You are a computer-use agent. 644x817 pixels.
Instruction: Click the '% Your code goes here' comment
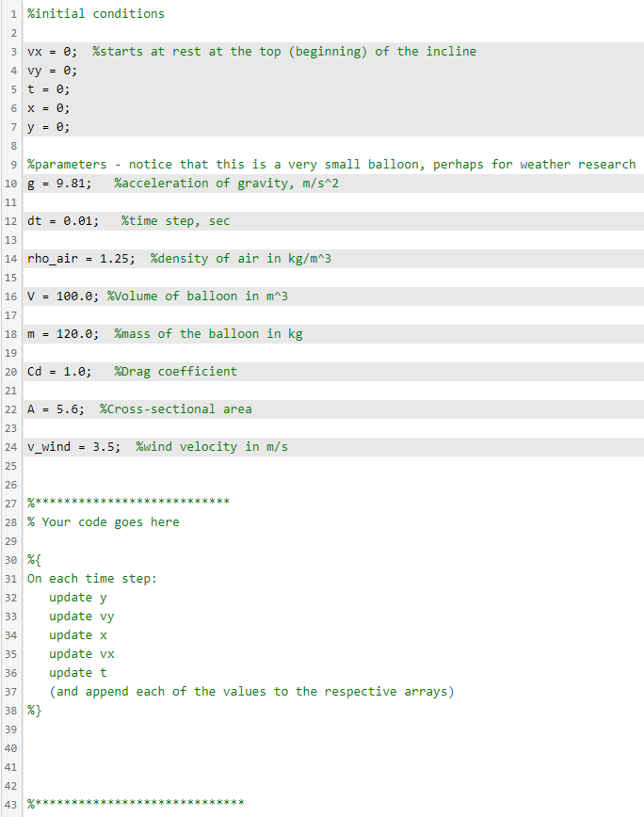coord(104,522)
